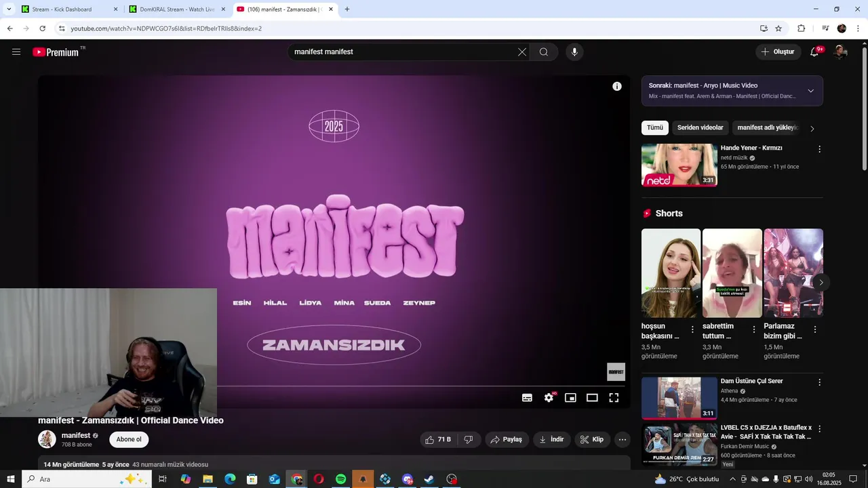Dislike the Zamansızdık video

[469, 440]
